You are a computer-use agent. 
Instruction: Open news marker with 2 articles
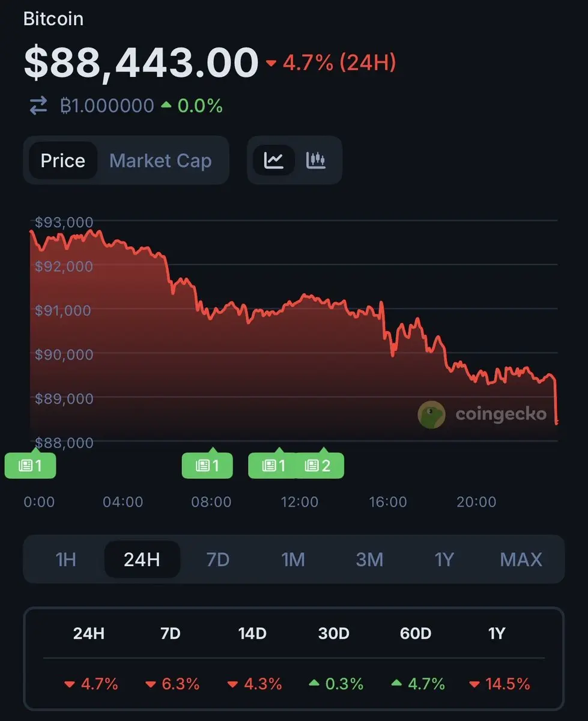319,465
